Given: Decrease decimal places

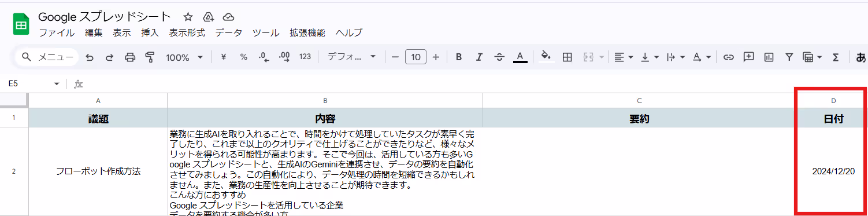Looking at the screenshot, I should 264,57.
